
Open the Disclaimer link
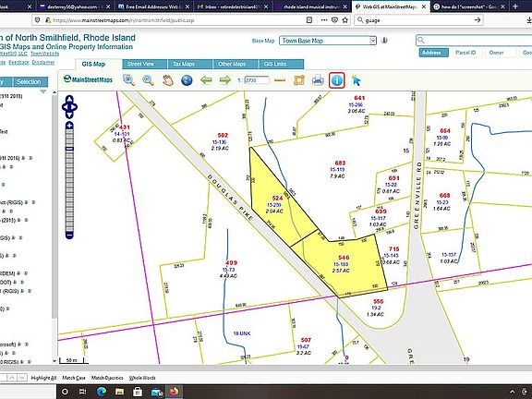click(x=43, y=63)
